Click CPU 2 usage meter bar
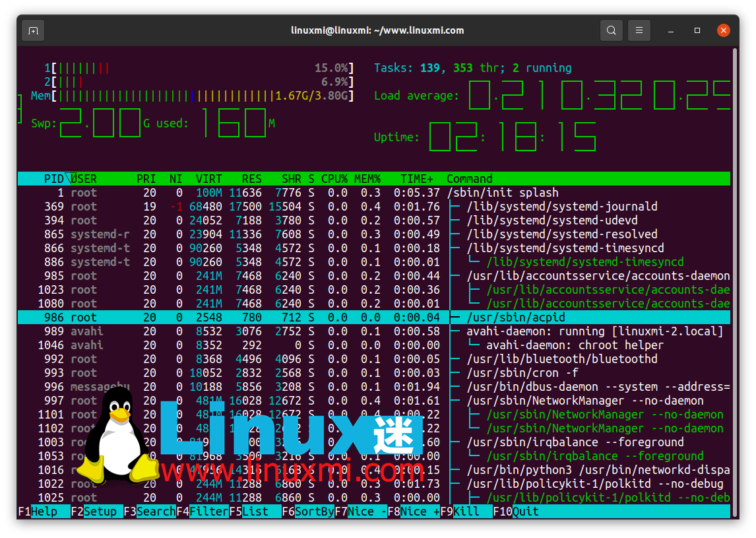The image size is (756, 538). 199,82
